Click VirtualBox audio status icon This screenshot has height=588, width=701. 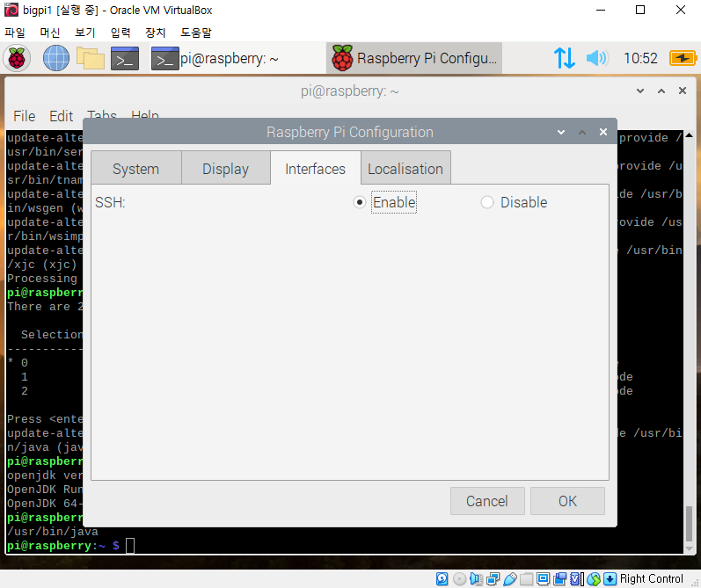coord(476,579)
